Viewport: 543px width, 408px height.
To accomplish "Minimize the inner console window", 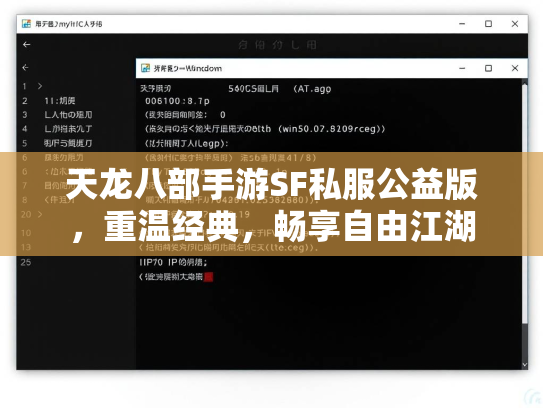I will pyautogui.click(x=462, y=68).
